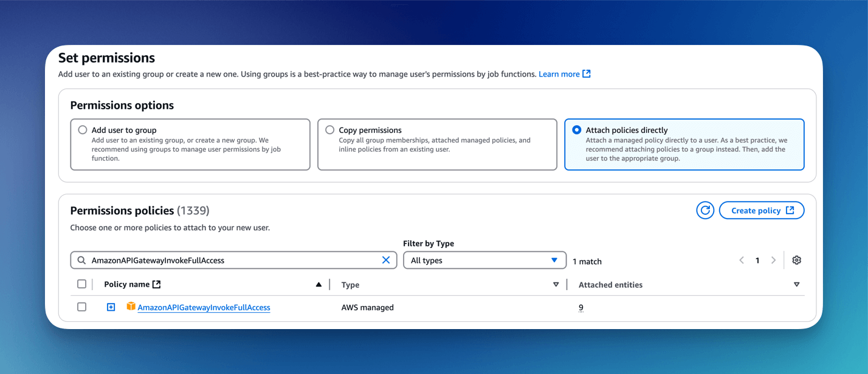Click the search magnifier icon

(x=81, y=260)
